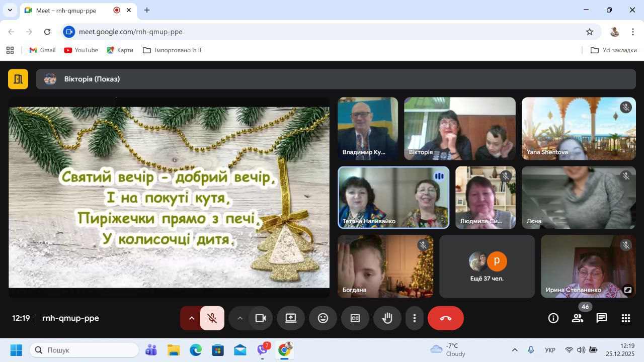Open the YouTube bookmark

point(81,50)
